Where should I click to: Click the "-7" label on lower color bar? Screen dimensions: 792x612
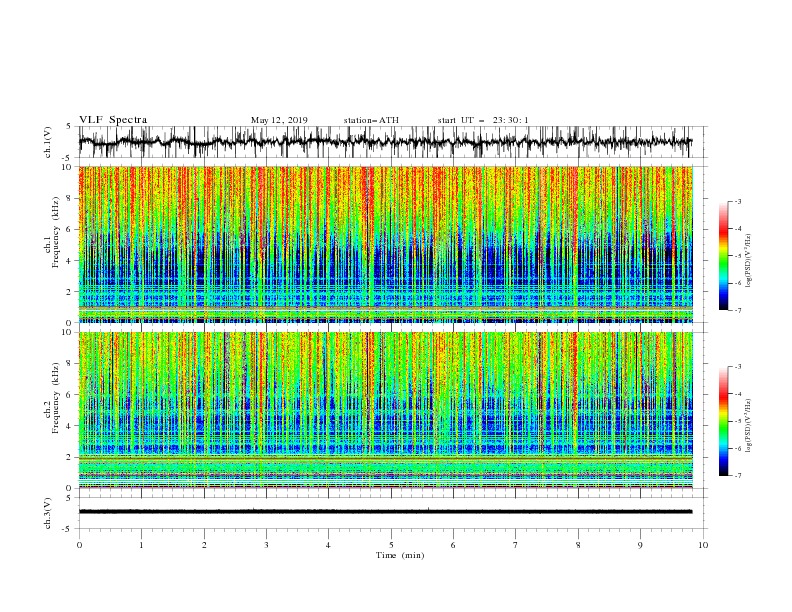(x=738, y=475)
